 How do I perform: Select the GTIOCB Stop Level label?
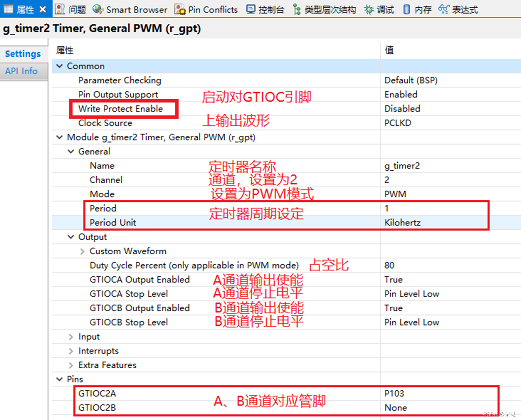click(129, 322)
